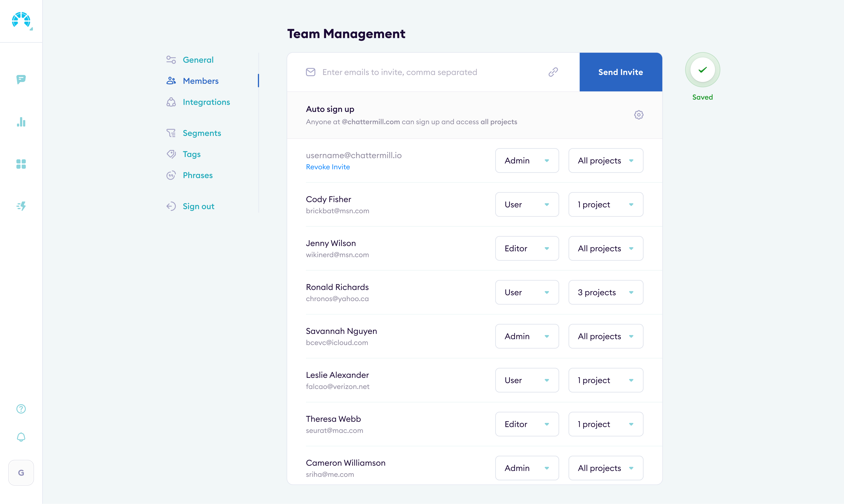Viewport: 844px width, 504px height.
Task: Open the help question mark icon
Action: (21, 409)
